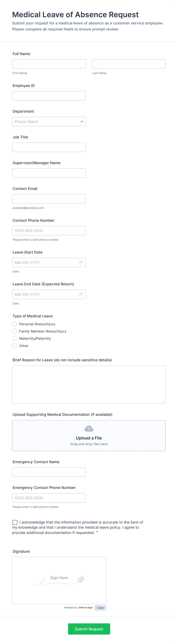Viewport: 176px width, 644px height.
Task: Select Family Member Illness/Injury option
Action: (15, 331)
